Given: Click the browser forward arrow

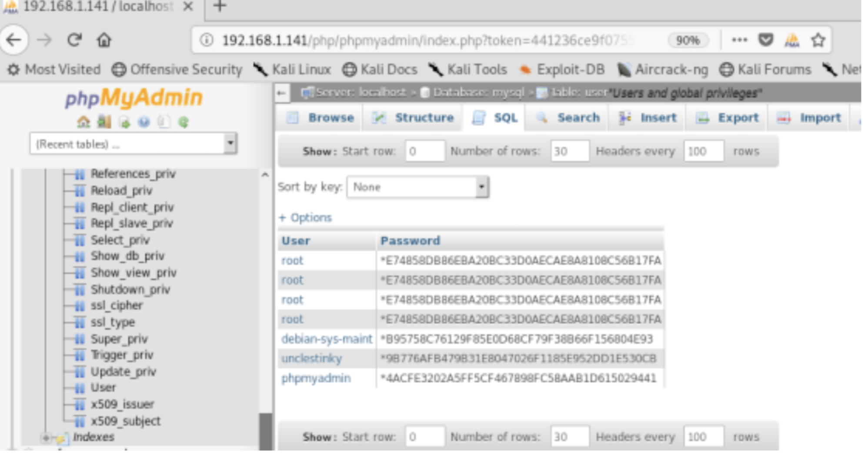Looking at the screenshot, I should click(x=44, y=40).
